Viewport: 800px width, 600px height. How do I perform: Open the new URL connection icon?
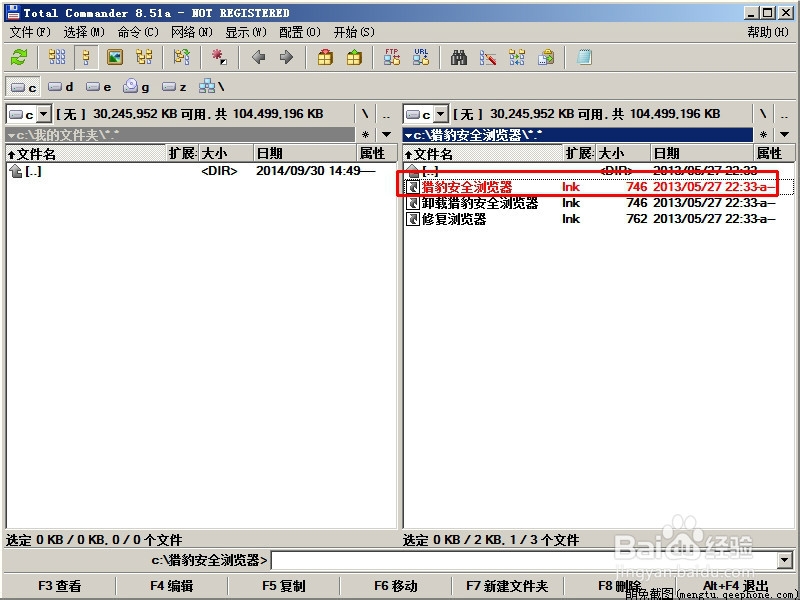pyautogui.click(x=421, y=57)
